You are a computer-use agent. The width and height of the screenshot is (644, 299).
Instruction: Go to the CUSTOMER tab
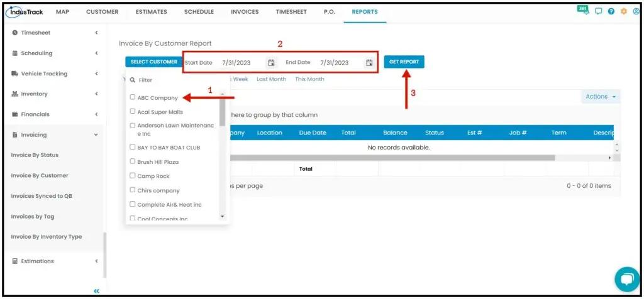coord(103,12)
